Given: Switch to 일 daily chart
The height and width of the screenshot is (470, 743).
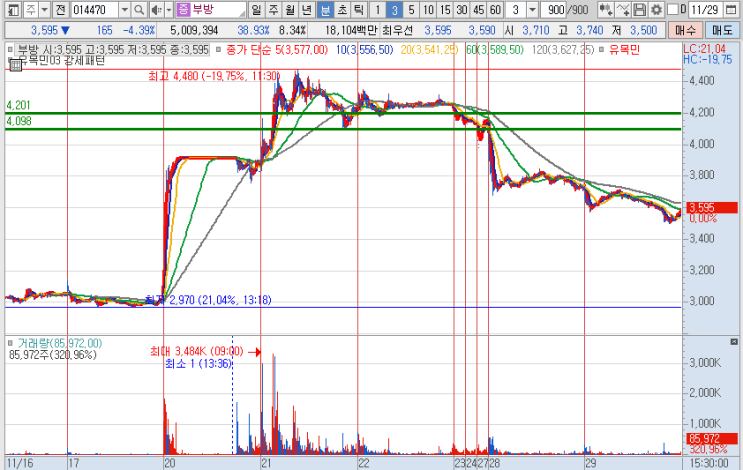Looking at the screenshot, I should click(x=256, y=9).
